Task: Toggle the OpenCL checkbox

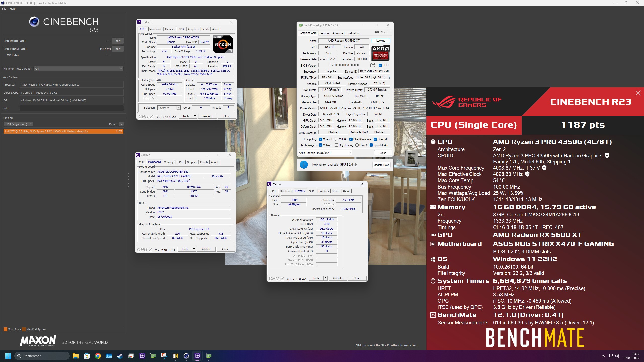Action: (320, 139)
